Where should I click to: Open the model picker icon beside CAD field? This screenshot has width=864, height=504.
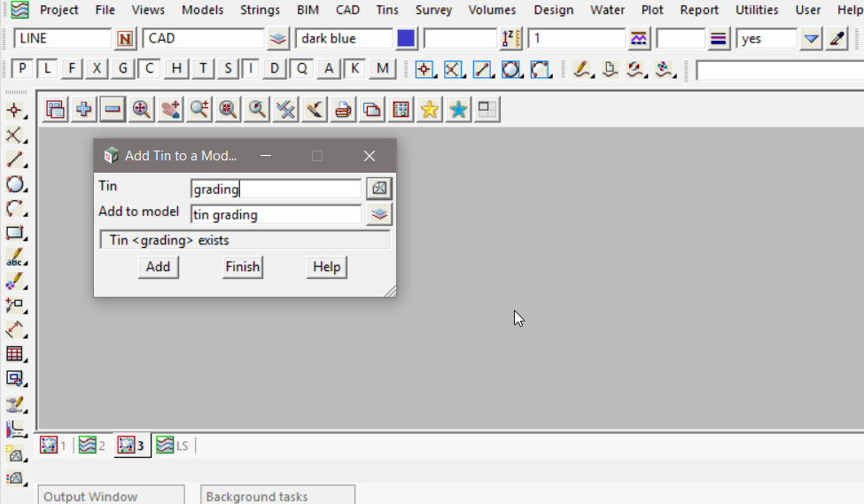pyautogui.click(x=278, y=39)
